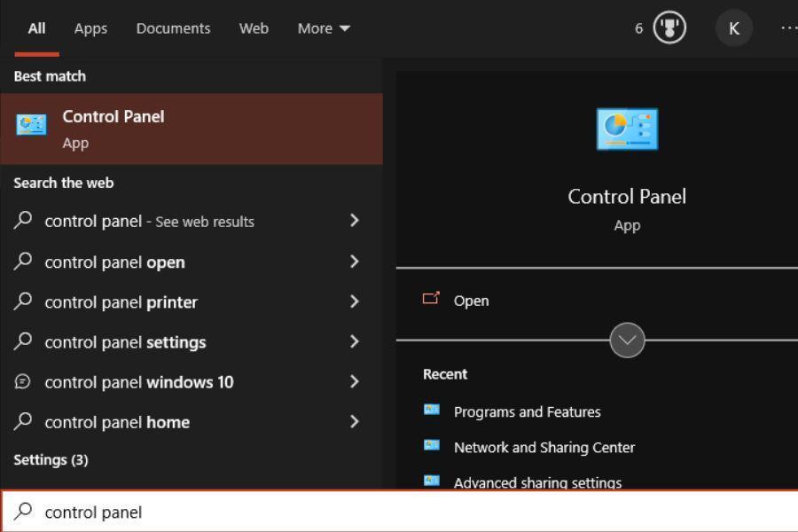Expand the 'control panel open' suggestion arrow
The image size is (798, 532).
[x=354, y=262]
